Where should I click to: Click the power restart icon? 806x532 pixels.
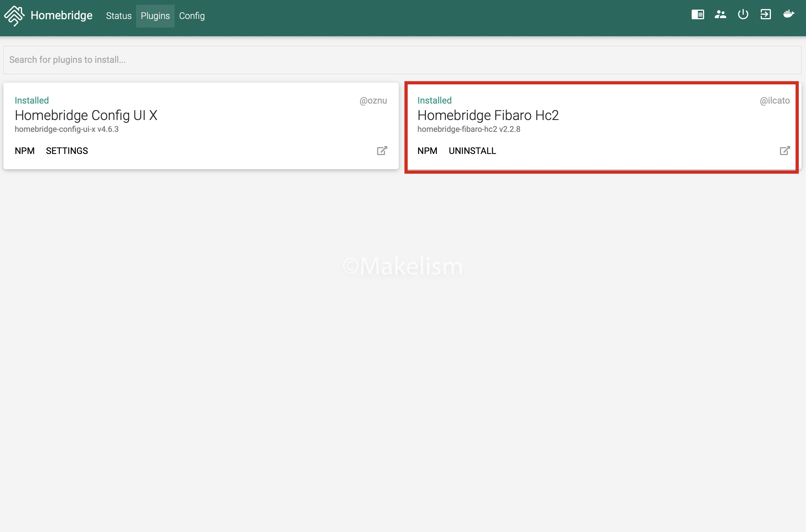[743, 15]
